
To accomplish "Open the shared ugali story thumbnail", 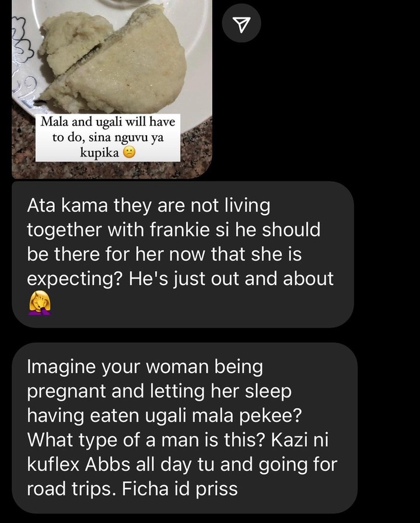I will [112, 89].
